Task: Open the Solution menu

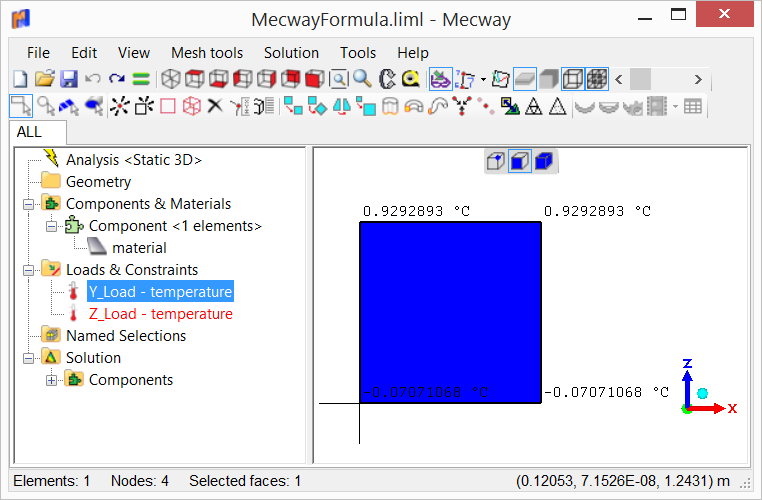Action: tap(291, 52)
